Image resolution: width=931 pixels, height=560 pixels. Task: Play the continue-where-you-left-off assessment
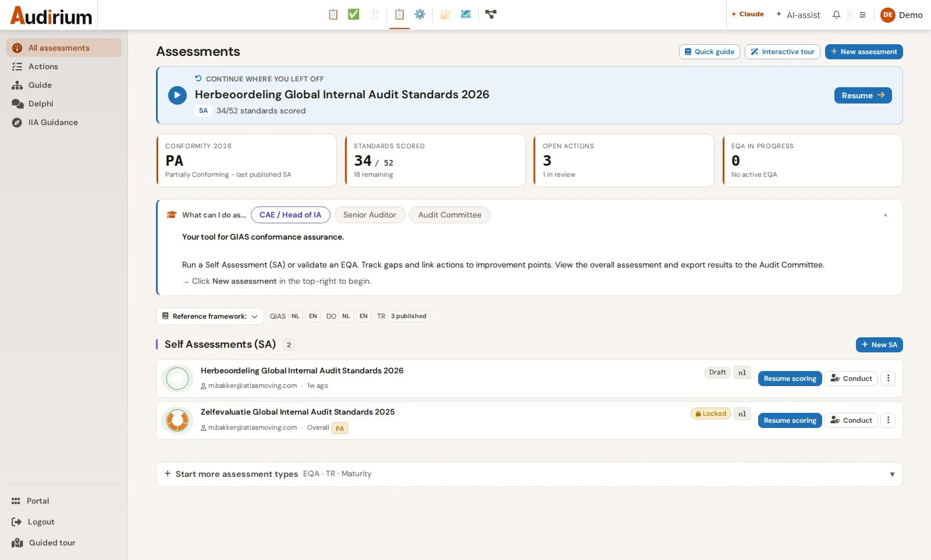[x=177, y=95]
